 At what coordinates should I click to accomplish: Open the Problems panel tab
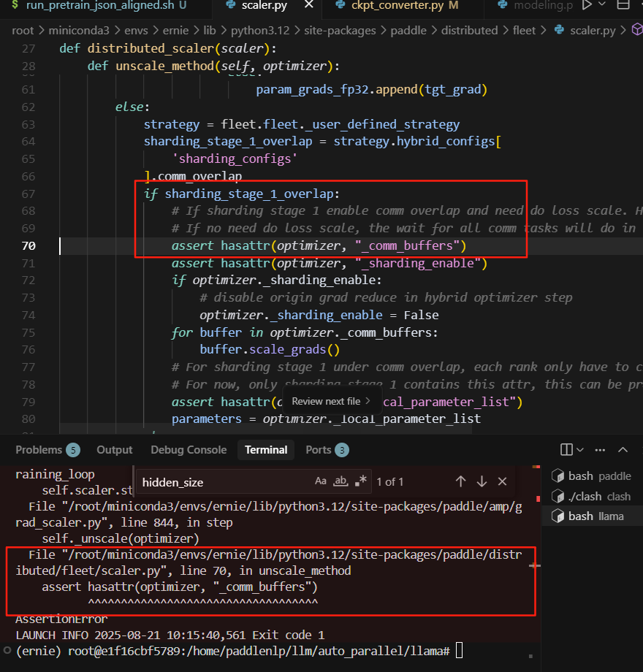[39, 450]
